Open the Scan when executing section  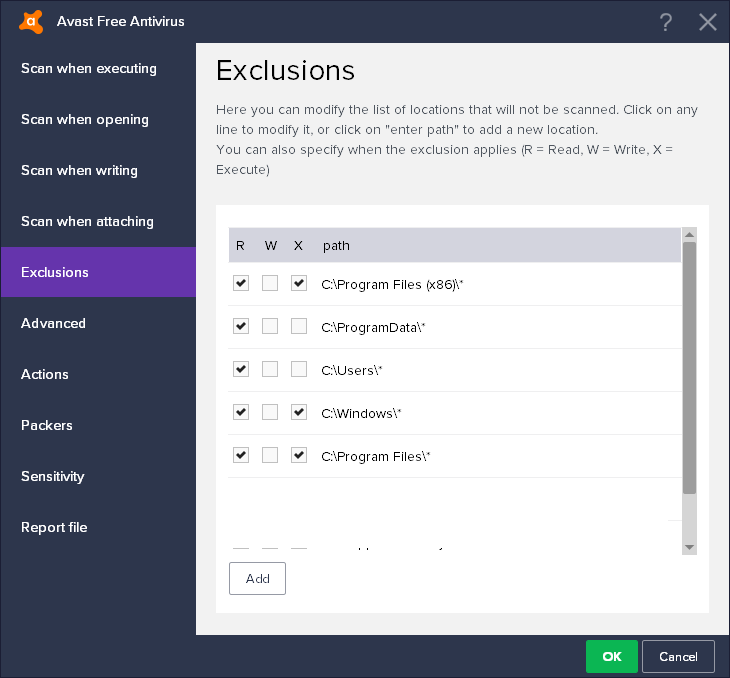(x=89, y=69)
